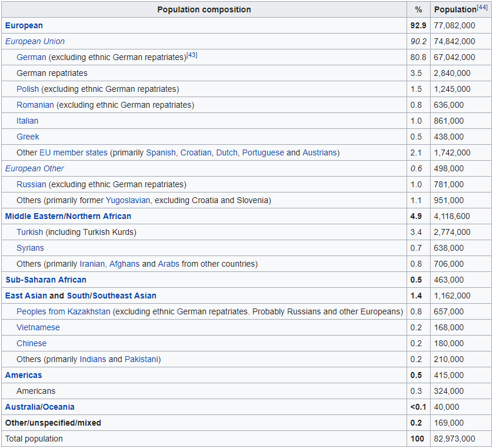Open the European Union link

click(35, 42)
